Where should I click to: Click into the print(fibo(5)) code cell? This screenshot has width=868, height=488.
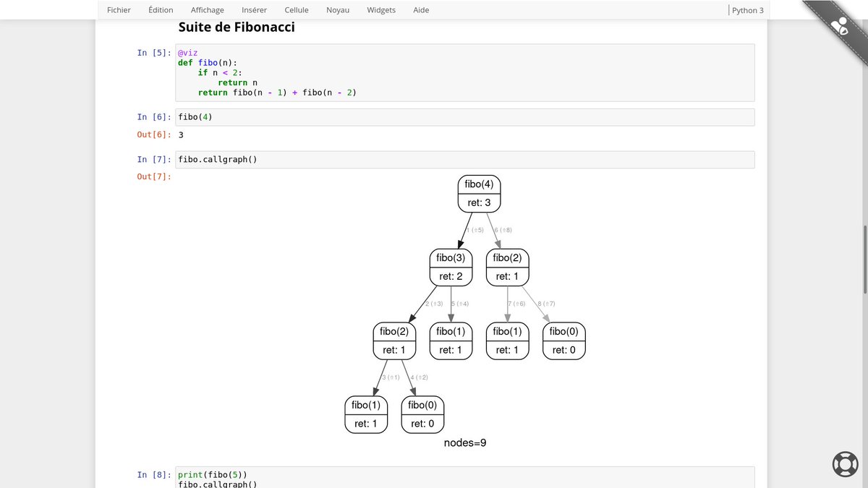tap(464, 477)
